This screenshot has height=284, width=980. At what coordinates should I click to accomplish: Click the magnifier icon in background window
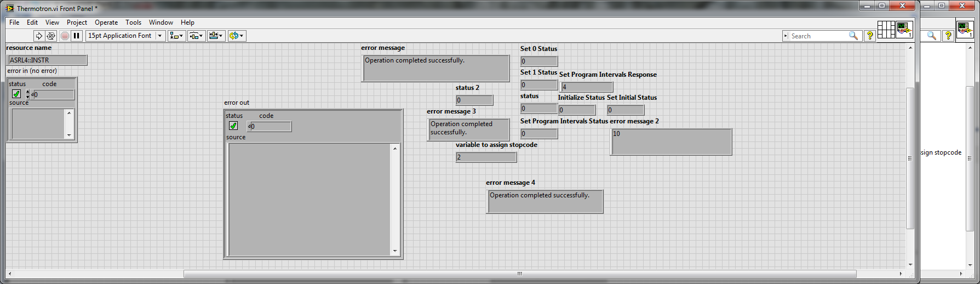click(931, 36)
